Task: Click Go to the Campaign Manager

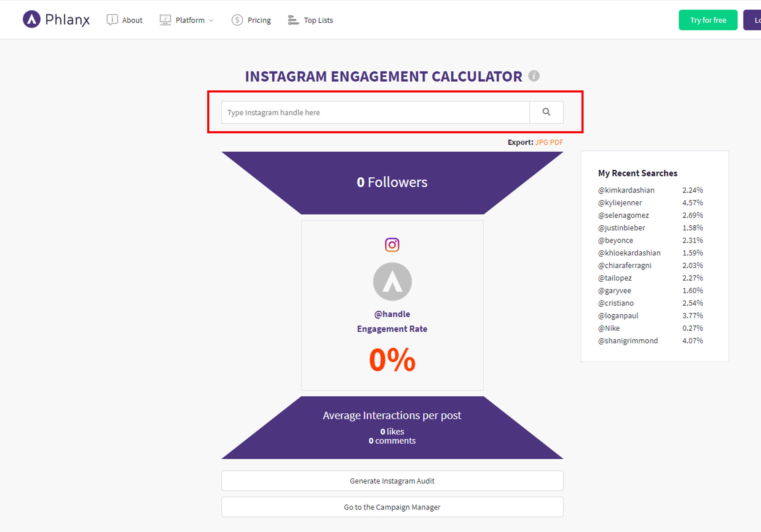Action: [x=392, y=507]
